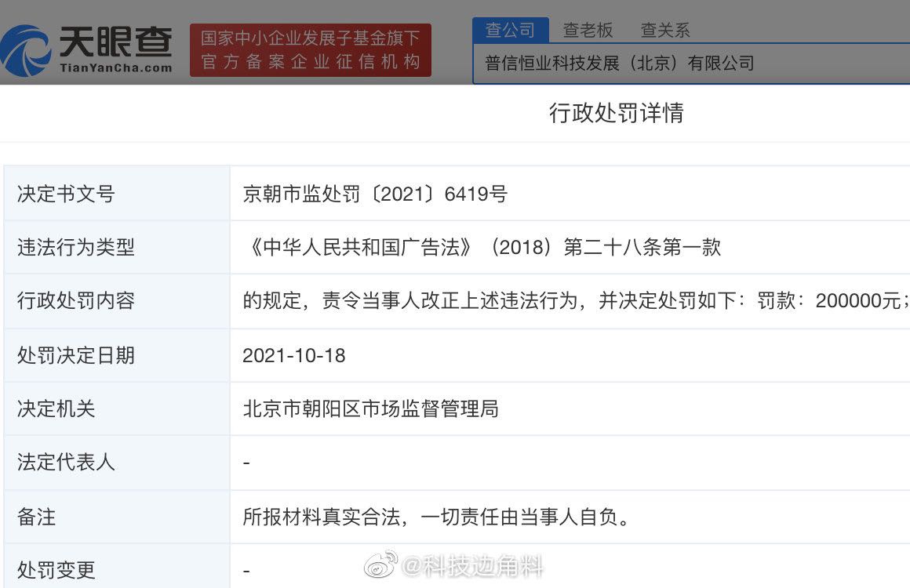Switch to the 查公司 tab
Screen dimensions: 910x588
tap(510, 30)
